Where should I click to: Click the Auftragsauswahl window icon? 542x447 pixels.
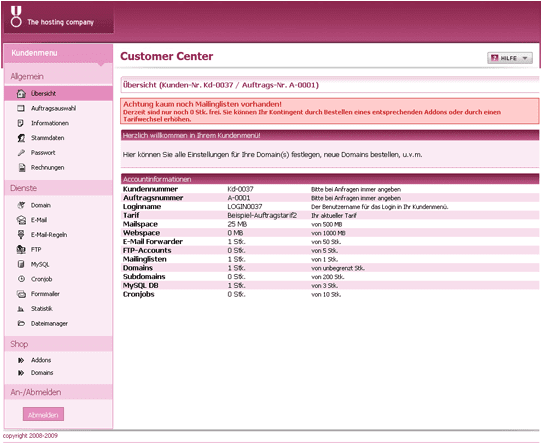coord(21,108)
